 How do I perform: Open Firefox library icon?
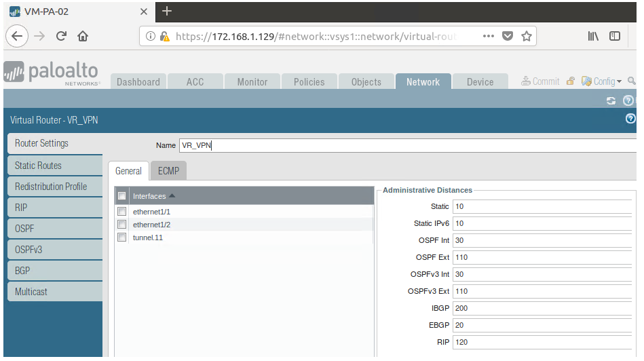[x=593, y=37]
